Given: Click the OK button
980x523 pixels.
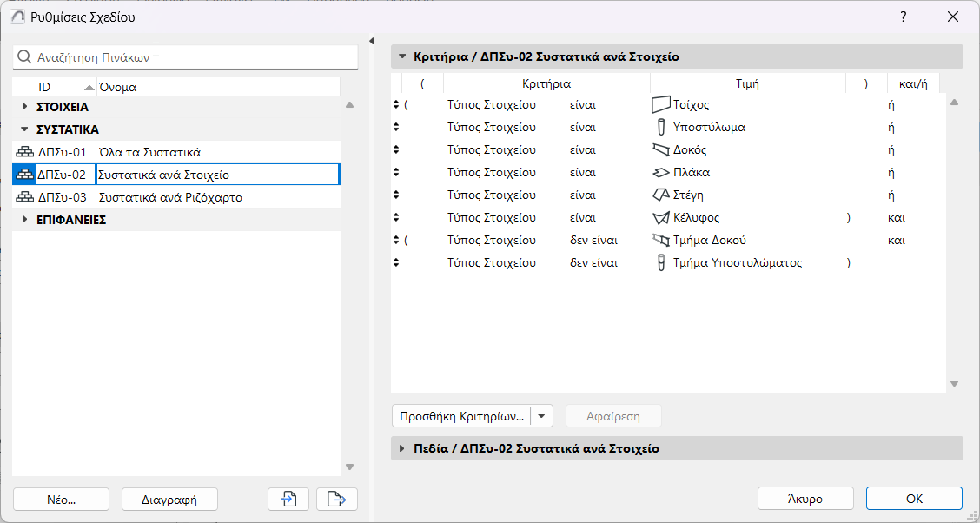Looking at the screenshot, I should coord(913,499).
